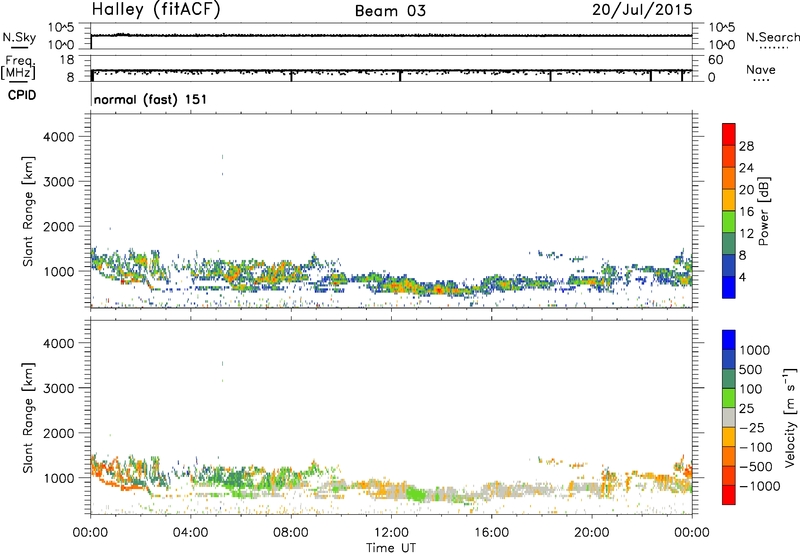Click the 'Freq. [MHz]' axis label
This screenshot has width=800, height=554.
click(x=19, y=67)
